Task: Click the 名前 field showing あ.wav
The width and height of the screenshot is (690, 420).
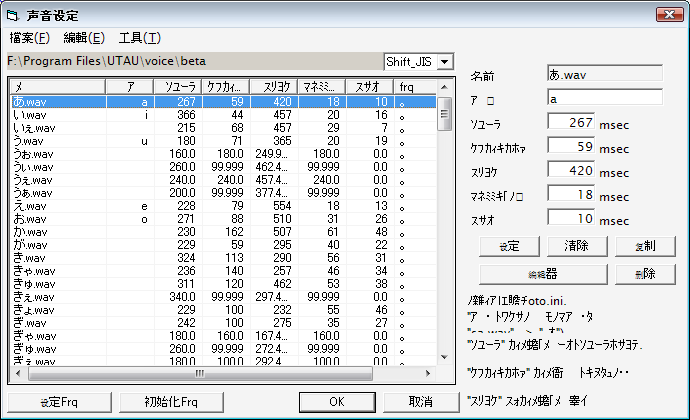Action: pos(605,74)
